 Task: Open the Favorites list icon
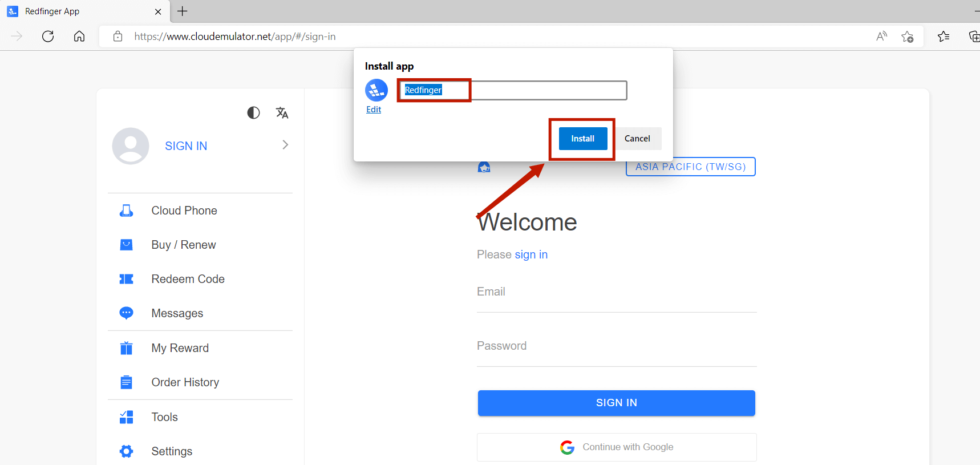coord(943,37)
